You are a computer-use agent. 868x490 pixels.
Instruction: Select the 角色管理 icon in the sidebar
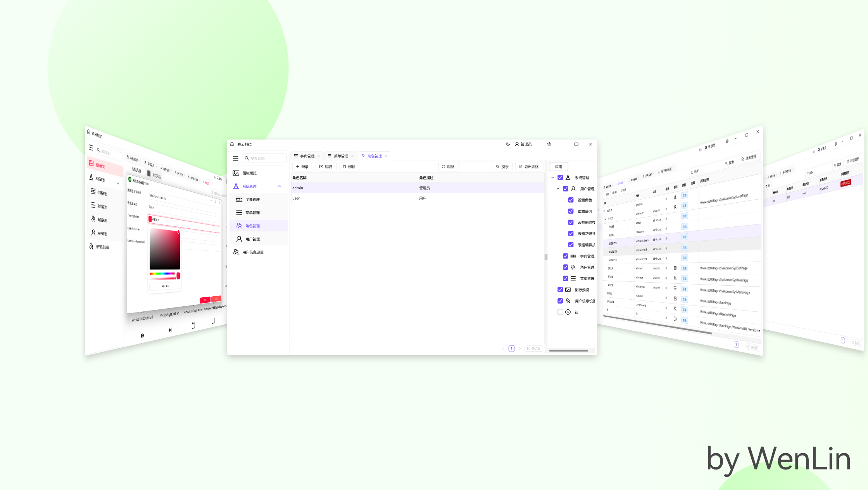tap(238, 225)
